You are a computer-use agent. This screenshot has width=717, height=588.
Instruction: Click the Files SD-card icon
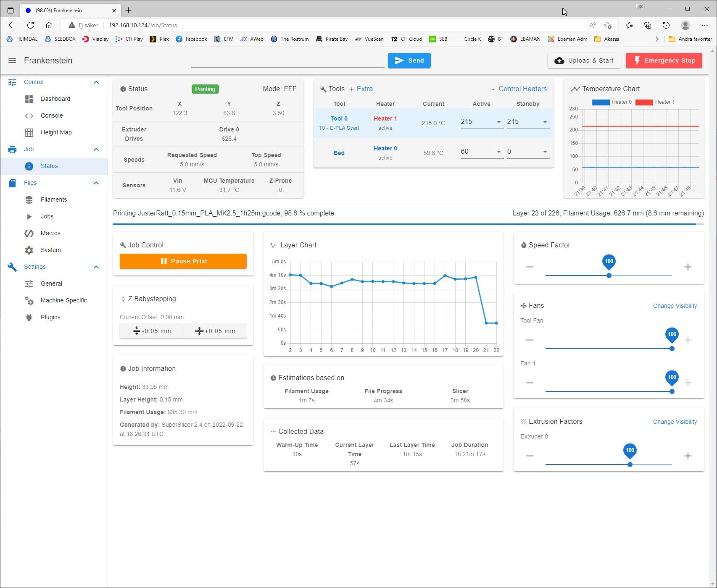coord(12,183)
